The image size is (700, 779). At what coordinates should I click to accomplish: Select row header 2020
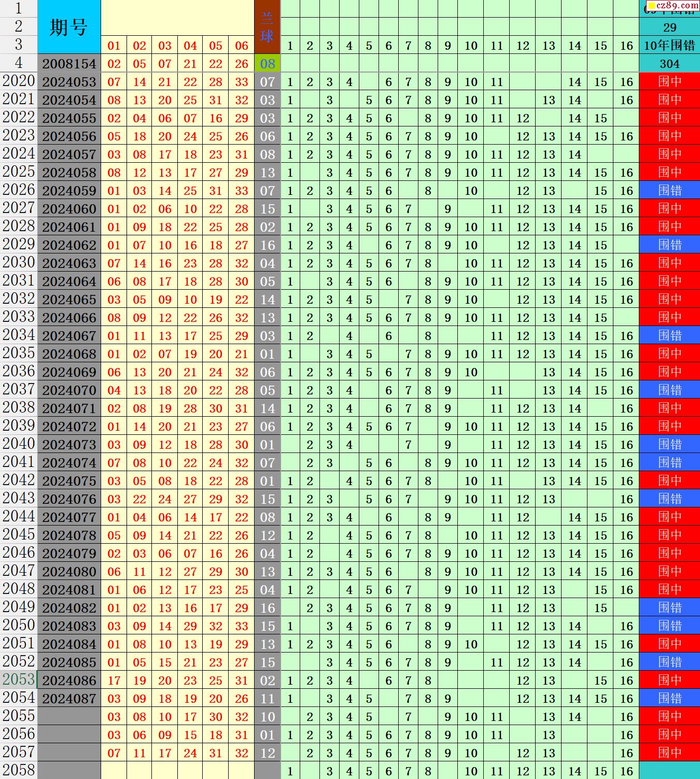tap(19, 81)
